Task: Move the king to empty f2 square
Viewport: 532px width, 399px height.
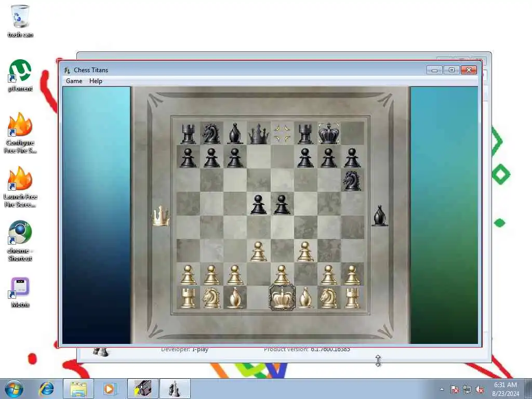Action: coord(305,274)
